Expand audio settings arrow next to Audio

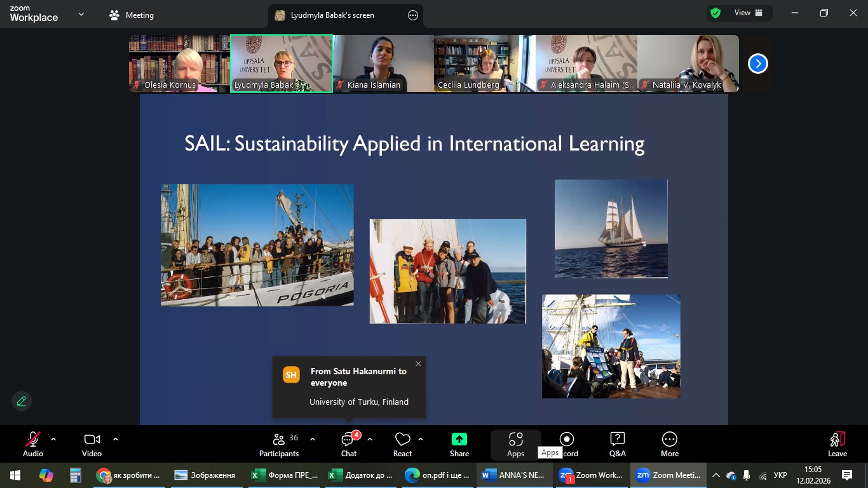coord(53,439)
